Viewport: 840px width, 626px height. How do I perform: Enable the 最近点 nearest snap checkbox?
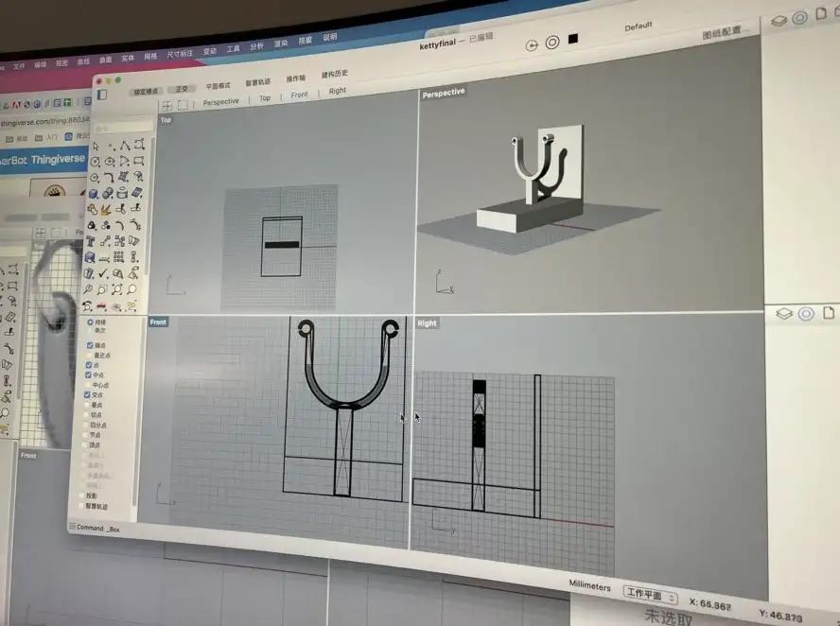pos(89,355)
